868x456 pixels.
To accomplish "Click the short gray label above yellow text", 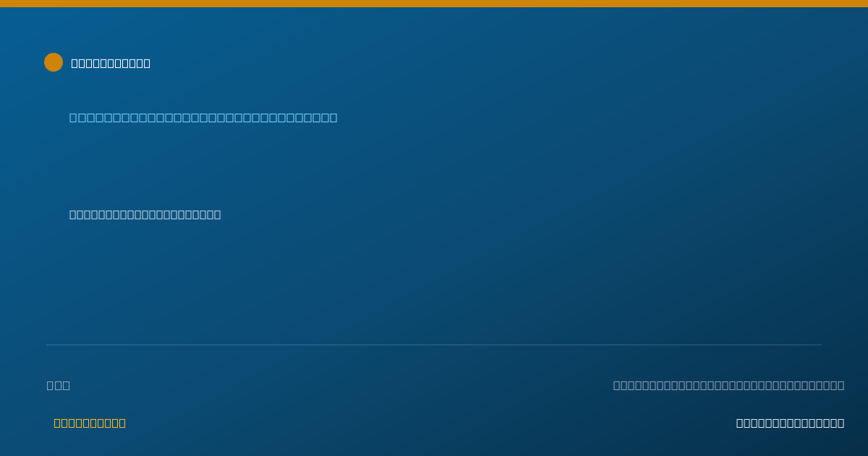I will click(59, 385).
